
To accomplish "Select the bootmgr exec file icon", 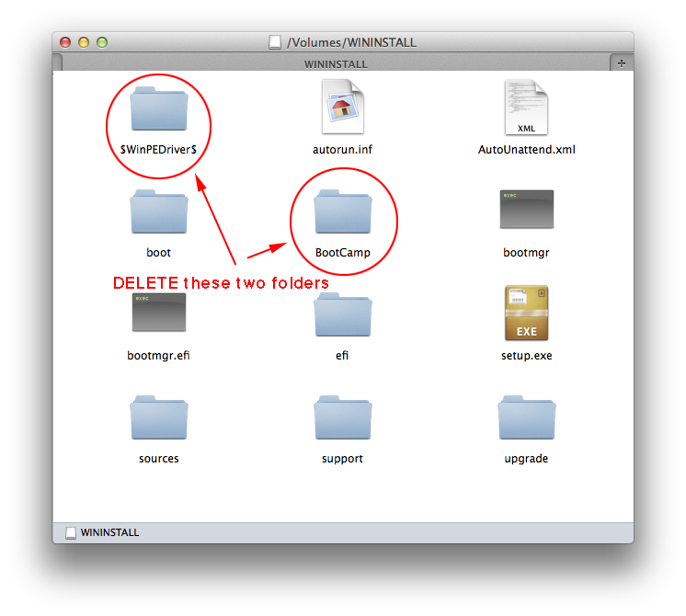I will tap(527, 209).
